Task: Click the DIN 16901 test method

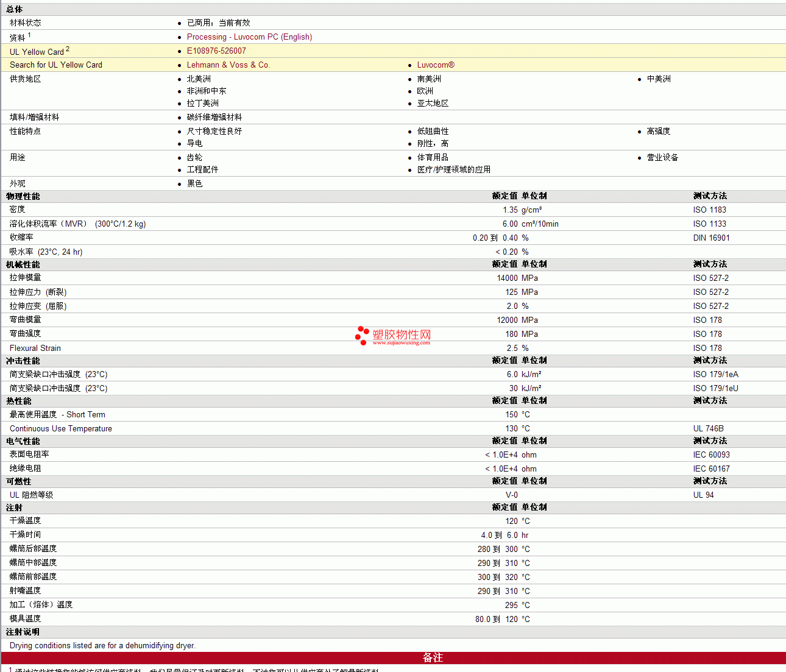Action: [711, 238]
